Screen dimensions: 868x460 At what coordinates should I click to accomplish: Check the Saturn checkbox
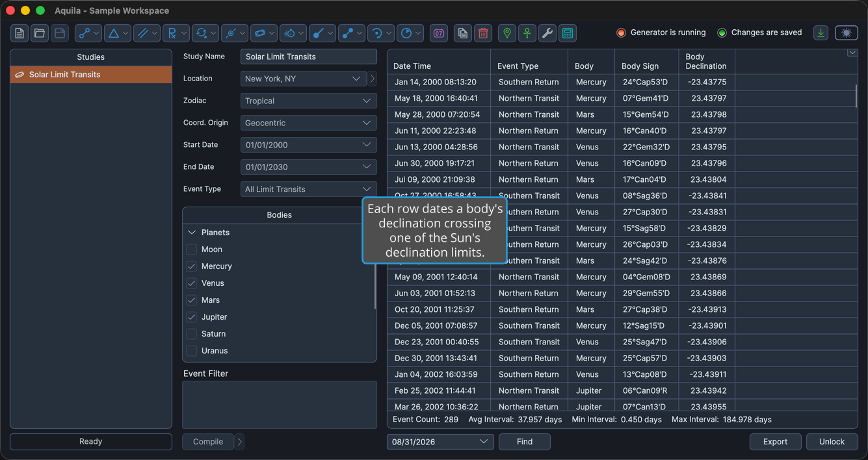point(192,334)
